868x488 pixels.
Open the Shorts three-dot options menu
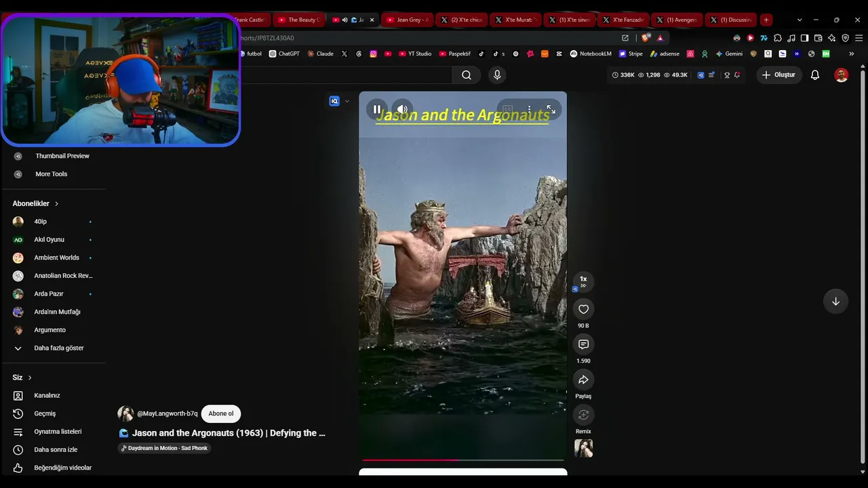529,109
